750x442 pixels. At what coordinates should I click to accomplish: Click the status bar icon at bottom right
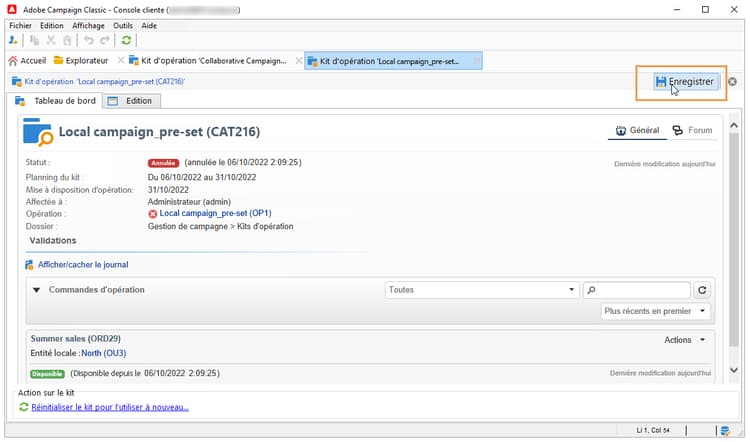pyautogui.click(x=725, y=431)
